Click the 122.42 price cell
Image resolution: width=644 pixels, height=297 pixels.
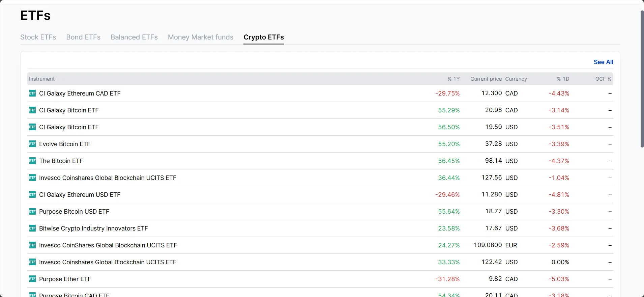click(492, 262)
